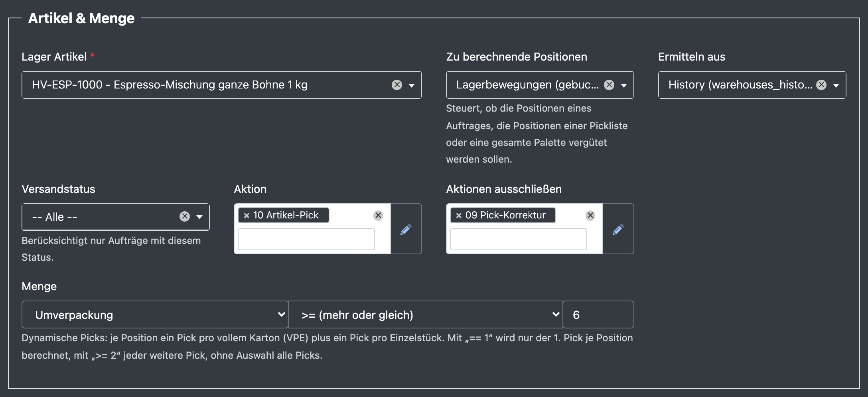The height and width of the screenshot is (397, 868).
Task: Clear the Versandstatus selection
Action: click(185, 216)
